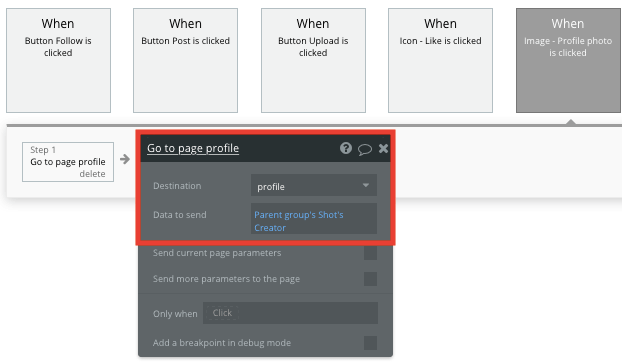Image resolution: width=622 pixels, height=362 pixels.
Task: Close the Go to page profile panel
Action: 383,148
